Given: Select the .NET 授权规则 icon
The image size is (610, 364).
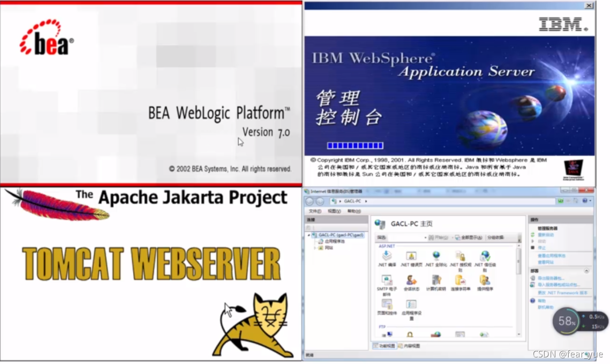Looking at the screenshot, I should pos(461,257).
